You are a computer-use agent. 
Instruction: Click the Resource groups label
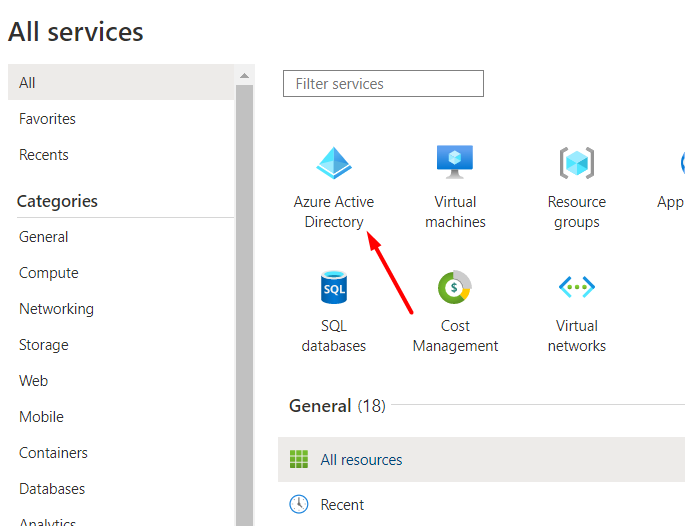(x=577, y=212)
